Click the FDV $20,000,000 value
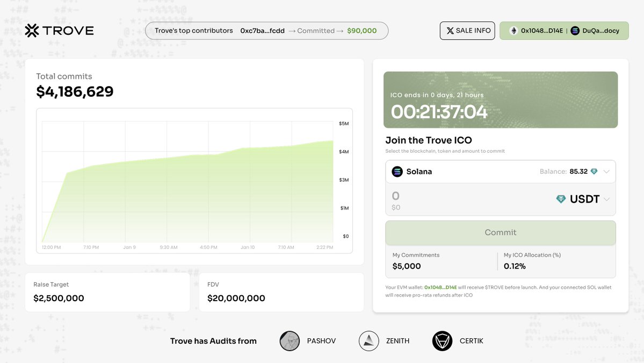Viewport: 644px width, 363px height. pyautogui.click(x=236, y=298)
